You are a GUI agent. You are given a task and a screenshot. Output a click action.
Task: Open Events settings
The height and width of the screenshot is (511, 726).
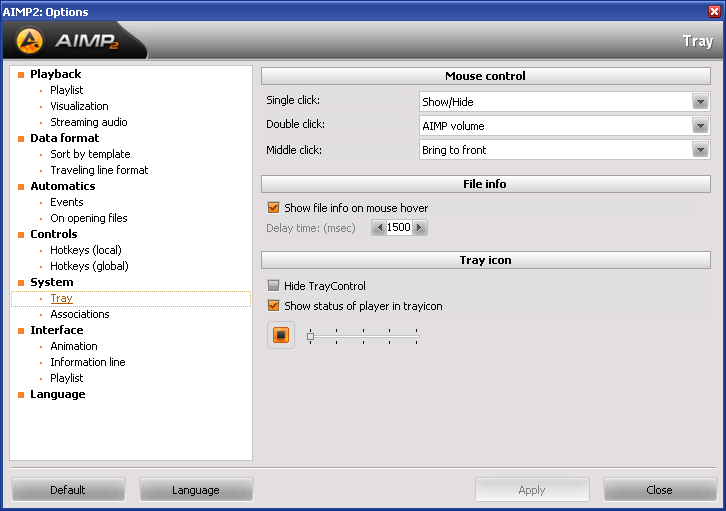pos(67,202)
